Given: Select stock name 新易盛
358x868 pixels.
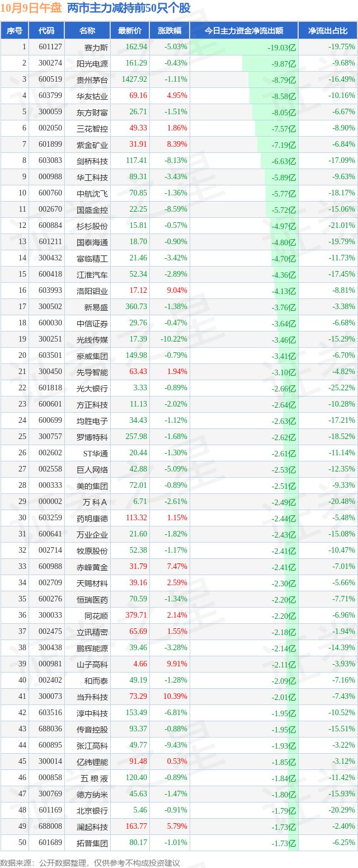Looking at the screenshot, I should [95, 307].
